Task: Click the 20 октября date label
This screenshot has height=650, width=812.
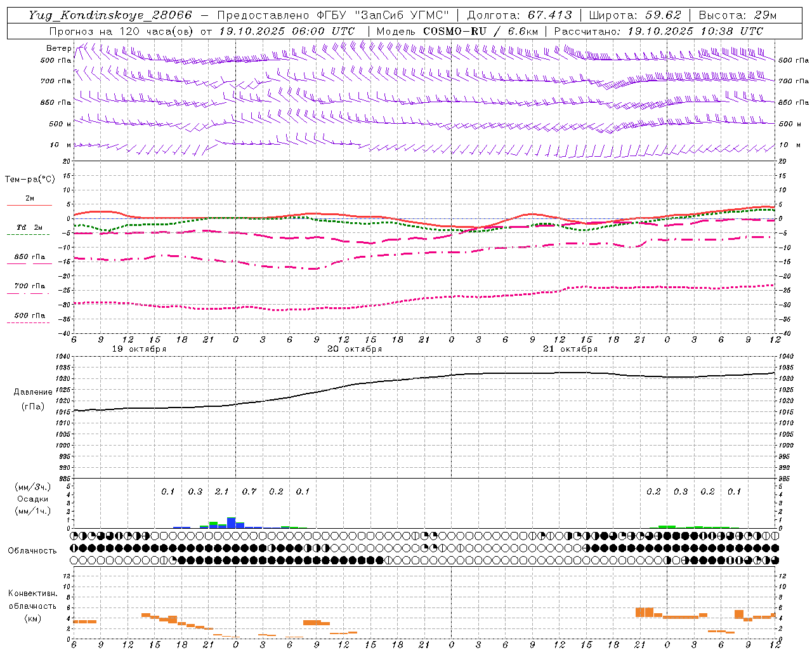Action: click(355, 349)
